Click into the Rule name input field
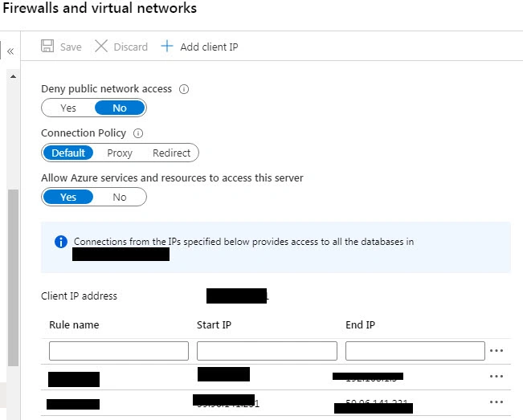The image size is (523, 420). [119, 351]
